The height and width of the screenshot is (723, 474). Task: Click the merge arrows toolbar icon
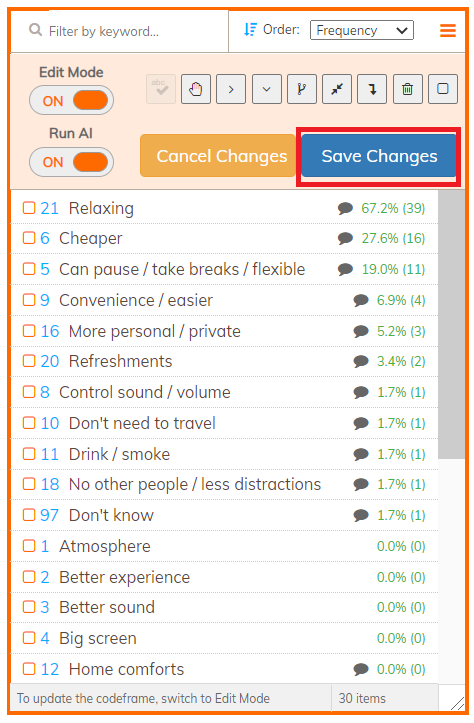point(337,89)
